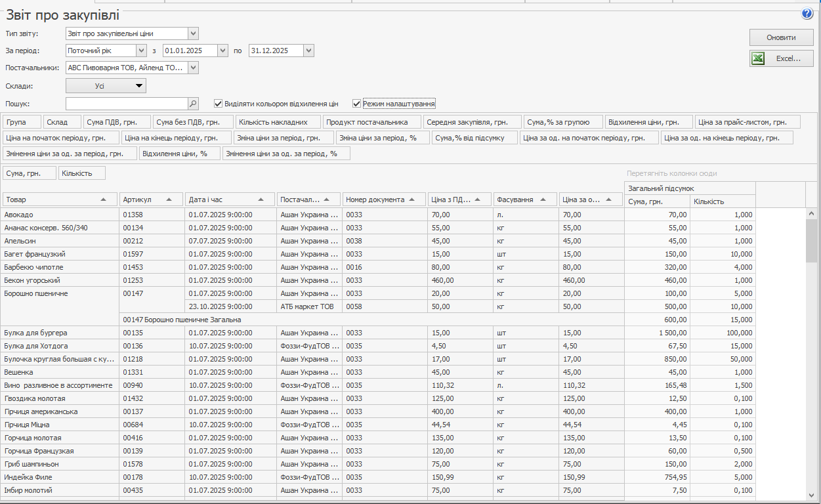The image size is (821, 504).
Task: Click sort arrow on Товар column
Action: pos(103,199)
